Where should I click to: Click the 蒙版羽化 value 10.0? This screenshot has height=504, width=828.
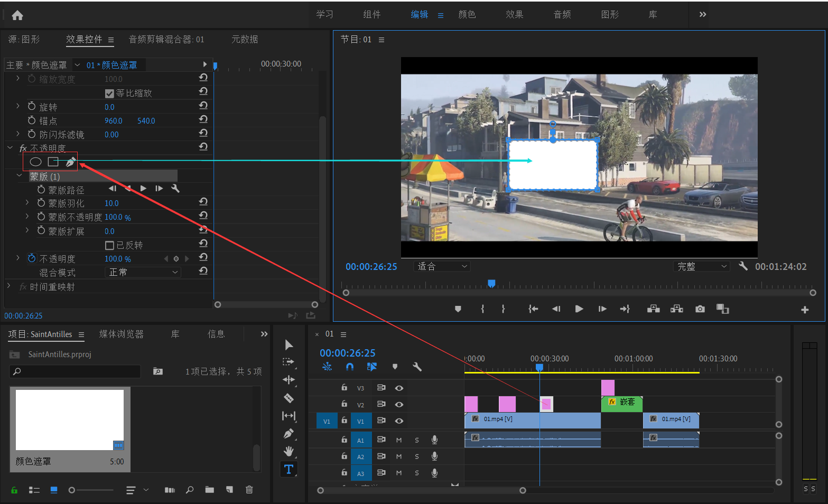click(111, 203)
